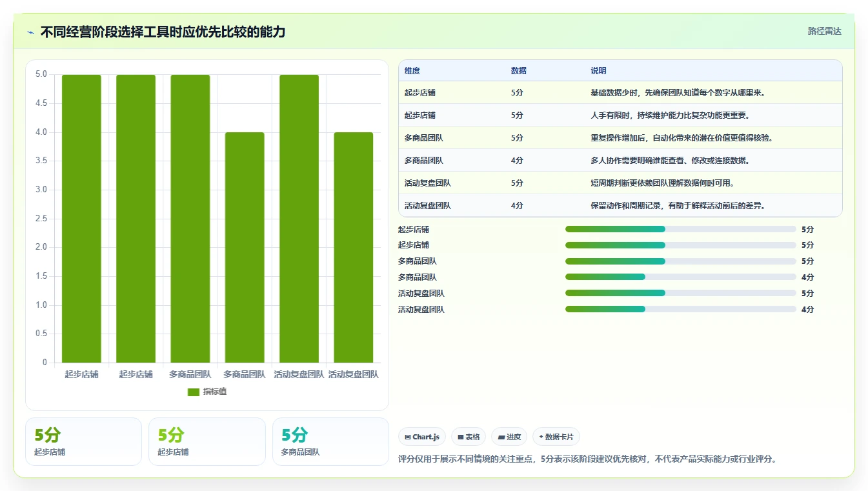Click the 5分 多商品团队 data card
868x491 pixels.
pyautogui.click(x=330, y=441)
